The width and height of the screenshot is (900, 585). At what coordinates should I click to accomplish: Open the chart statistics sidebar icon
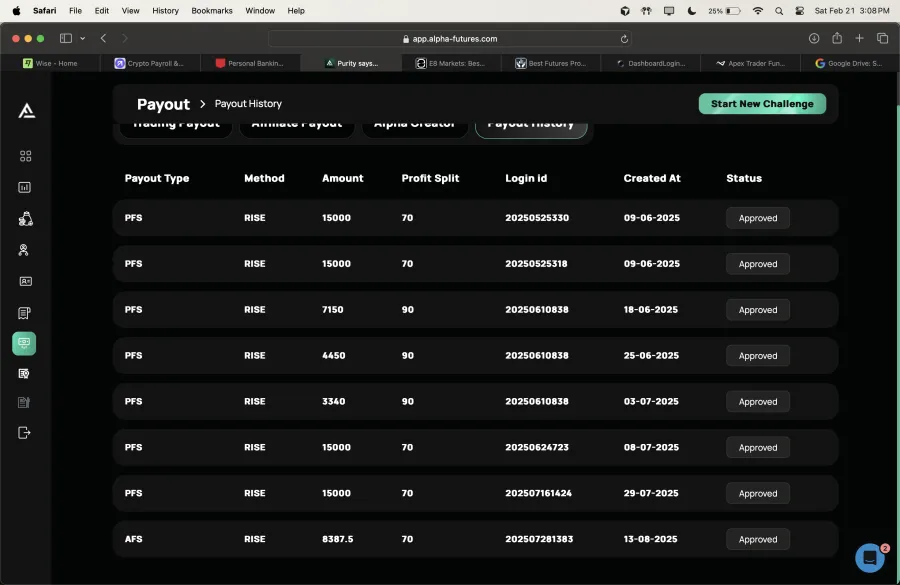25,187
